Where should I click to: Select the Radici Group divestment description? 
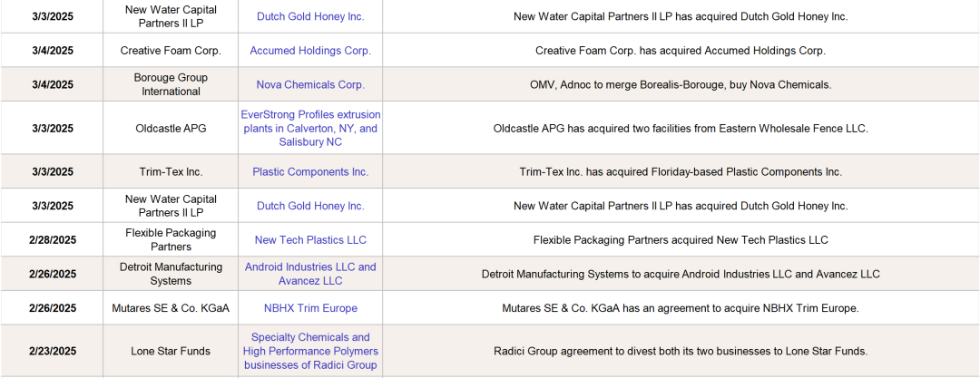coord(681,352)
